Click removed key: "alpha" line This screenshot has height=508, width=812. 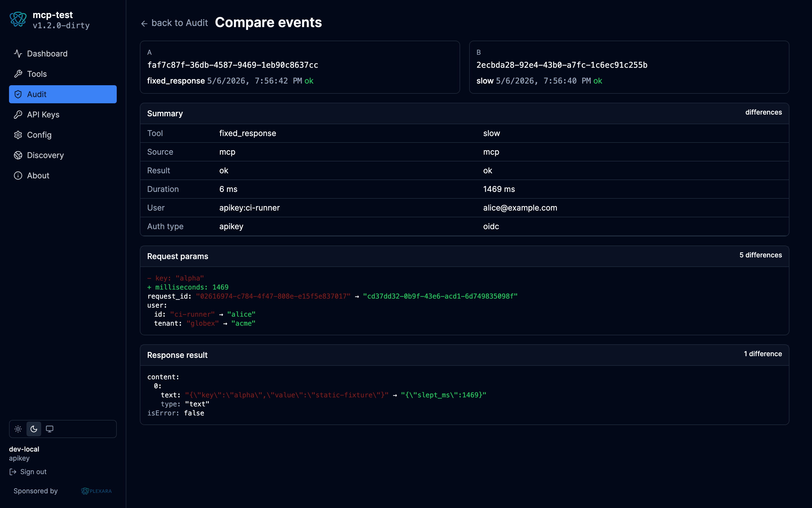point(175,278)
